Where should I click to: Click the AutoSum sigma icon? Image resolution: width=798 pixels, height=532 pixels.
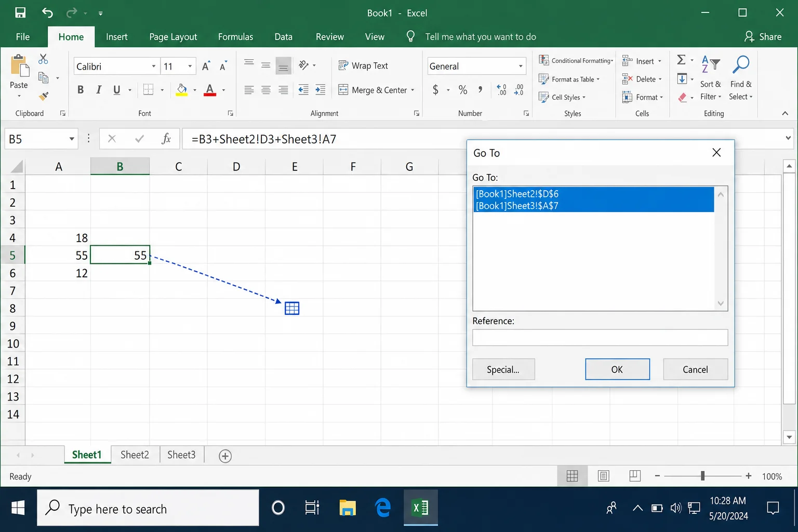click(x=681, y=60)
